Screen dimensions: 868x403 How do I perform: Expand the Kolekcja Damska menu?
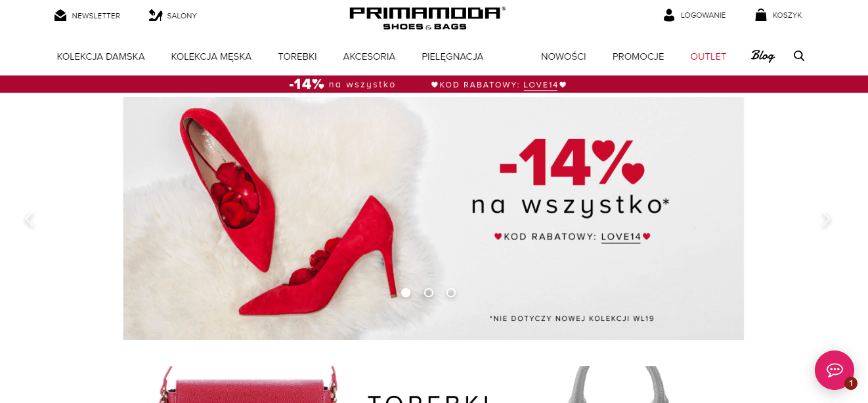101,56
